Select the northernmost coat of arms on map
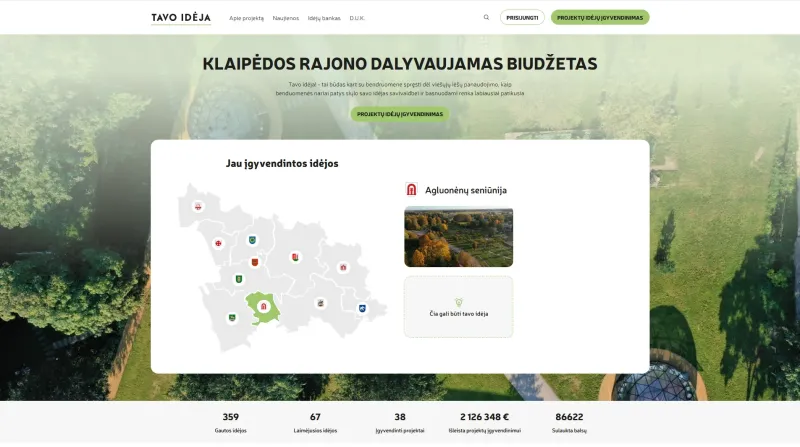 [x=198, y=206]
